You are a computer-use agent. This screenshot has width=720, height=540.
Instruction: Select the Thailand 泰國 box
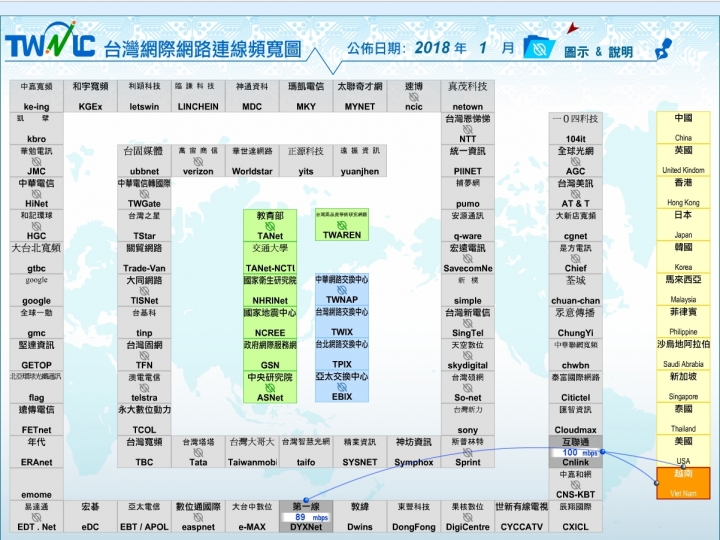coord(683,419)
